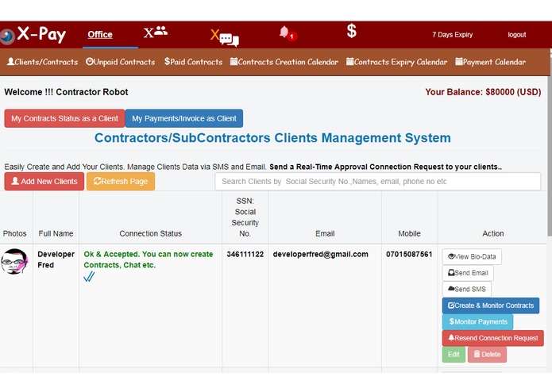Click the X-Pay logo
This screenshot has width=552, height=392.
33,34
